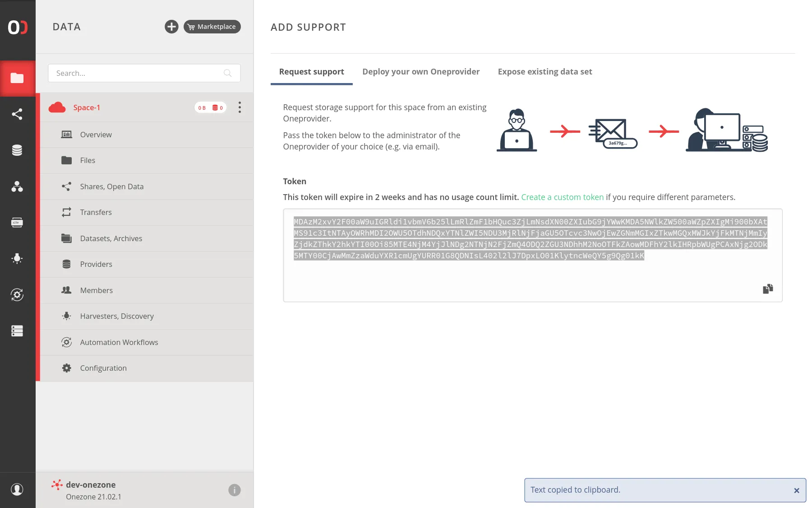Open the Tokens sidebar panel
This screenshot has height=508, width=812.
[x=18, y=222]
